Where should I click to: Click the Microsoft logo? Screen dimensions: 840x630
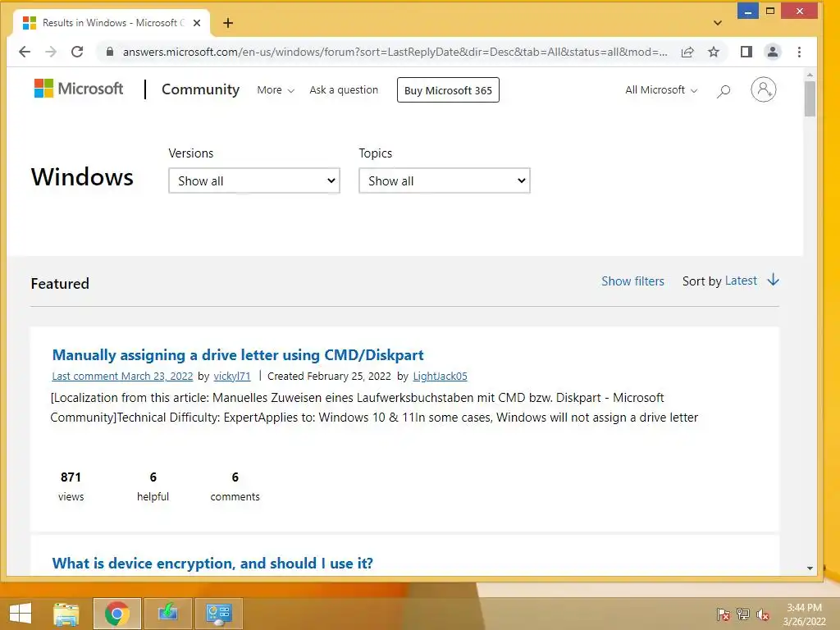pyautogui.click(x=79, y=89)
